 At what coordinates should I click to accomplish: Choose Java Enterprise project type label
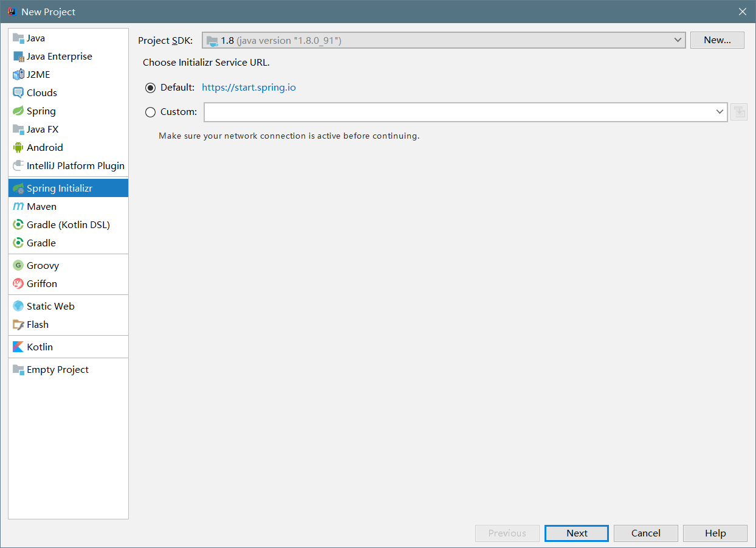[x=60, y=57]
